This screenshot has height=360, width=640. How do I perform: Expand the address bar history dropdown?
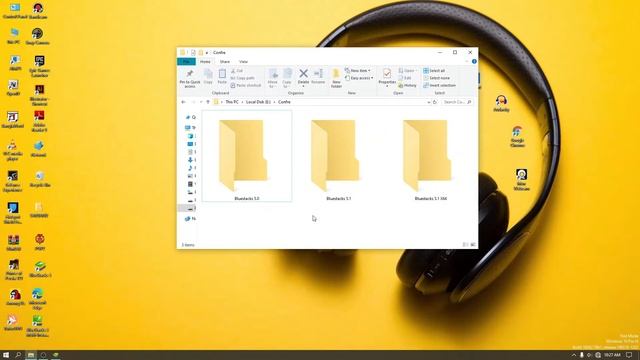point(428,102)
